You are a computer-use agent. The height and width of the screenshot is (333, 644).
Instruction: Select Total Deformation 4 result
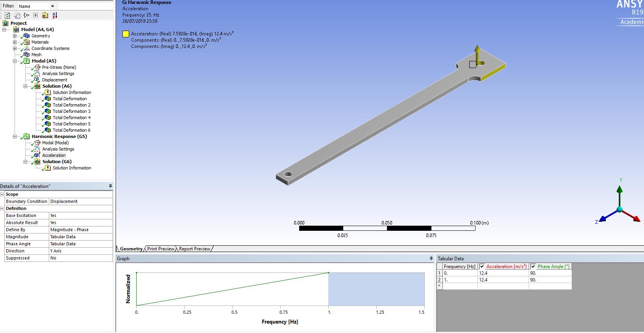coord(71,118)
